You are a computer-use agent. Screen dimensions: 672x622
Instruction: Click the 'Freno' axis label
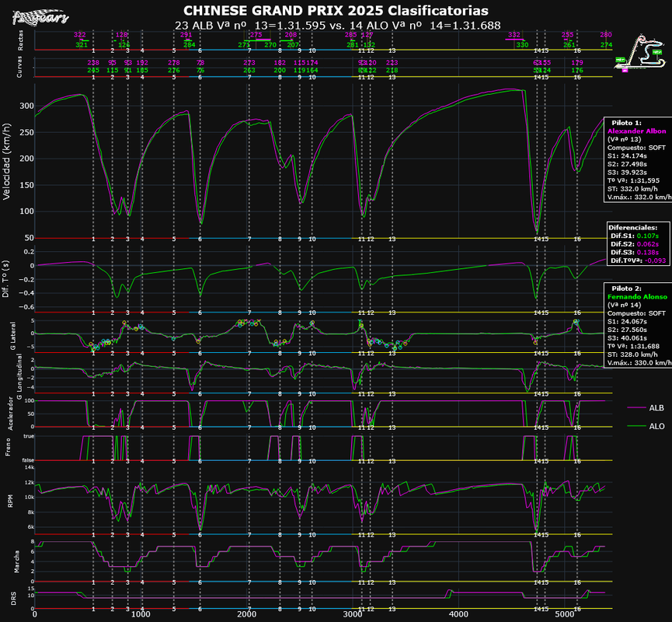(8, 447)
